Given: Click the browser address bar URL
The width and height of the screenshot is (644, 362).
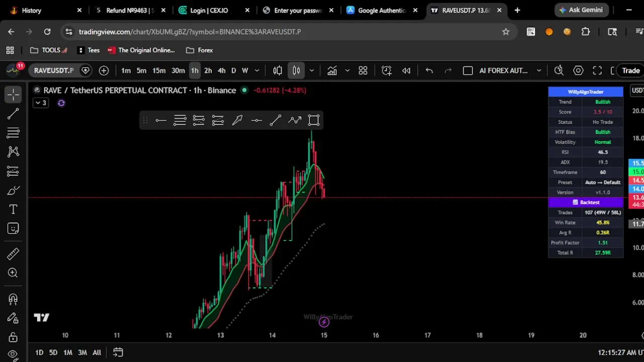Looking at the screenshot, I should (190, 32).
